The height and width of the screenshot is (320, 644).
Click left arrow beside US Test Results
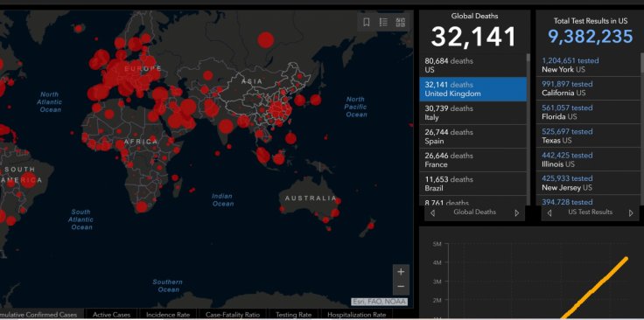point(549,213)
